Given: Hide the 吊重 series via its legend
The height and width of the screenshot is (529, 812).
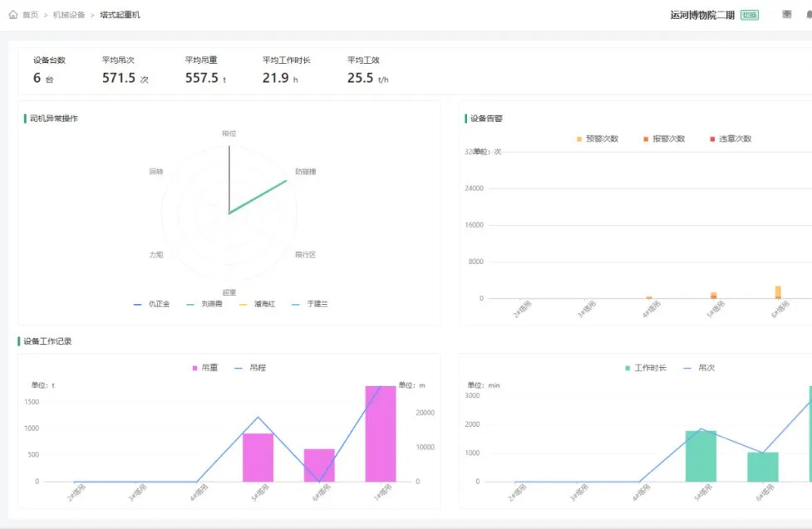Looking at the screenshot, I should (205, 368).
